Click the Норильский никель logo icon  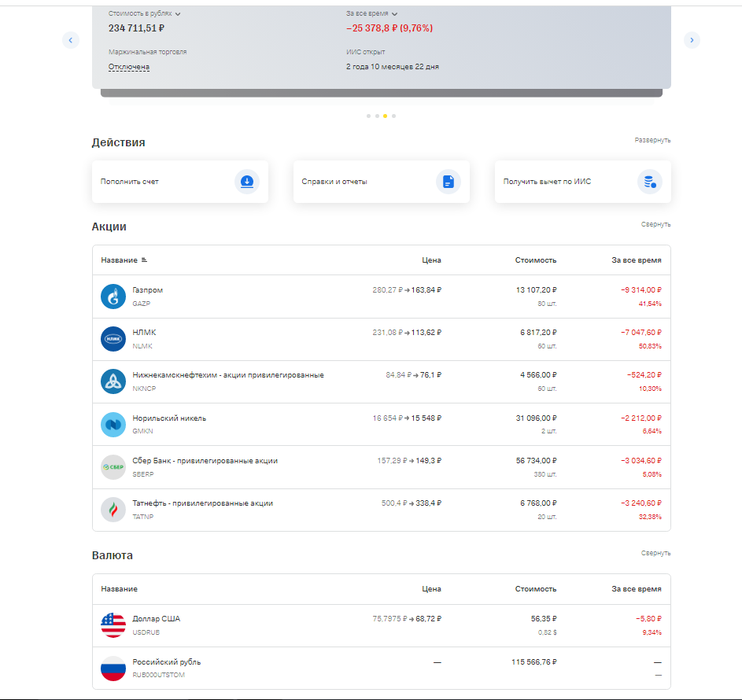click(113, 425)
